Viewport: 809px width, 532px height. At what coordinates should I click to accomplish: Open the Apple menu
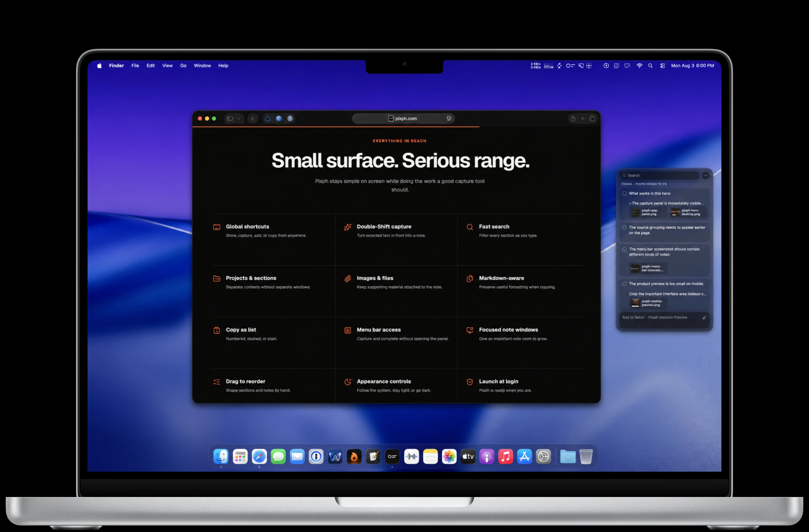[99, 65]
